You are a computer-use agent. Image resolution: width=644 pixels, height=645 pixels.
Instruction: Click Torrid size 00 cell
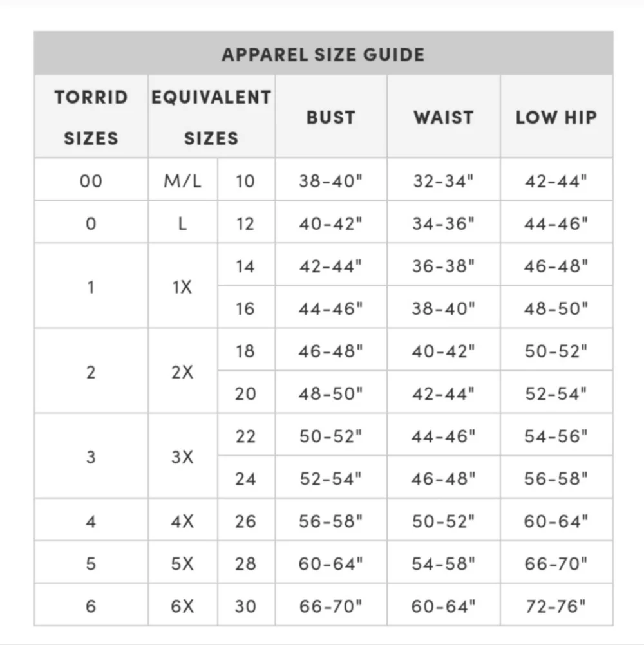[91, 181]
